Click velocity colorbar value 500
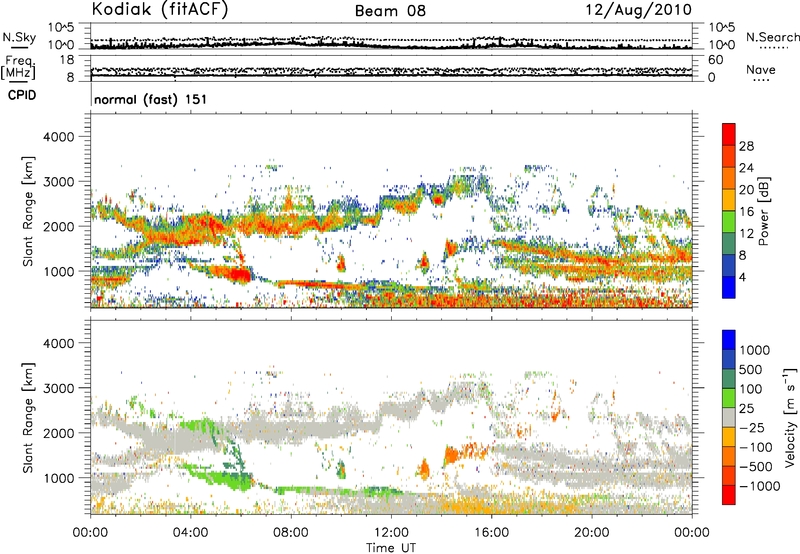Viewport: 800px width, 554px height. (x=753, y=370)
